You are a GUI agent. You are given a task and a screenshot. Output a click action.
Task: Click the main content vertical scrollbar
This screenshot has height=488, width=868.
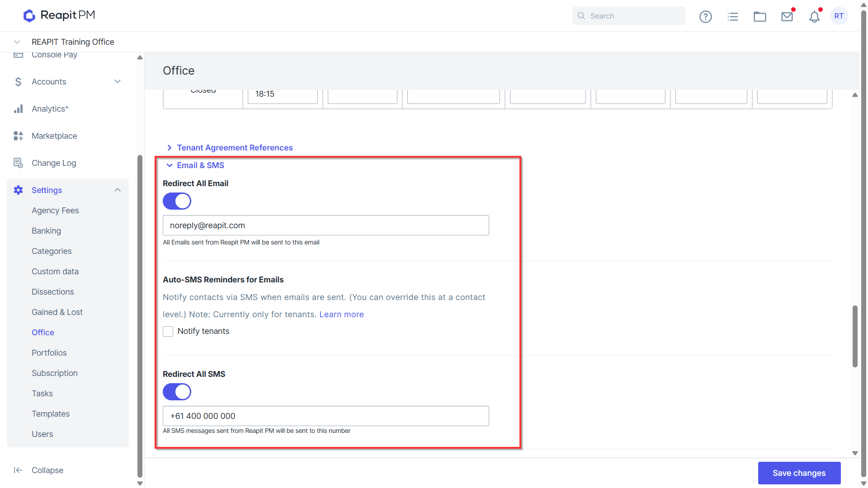click(855, 336)
